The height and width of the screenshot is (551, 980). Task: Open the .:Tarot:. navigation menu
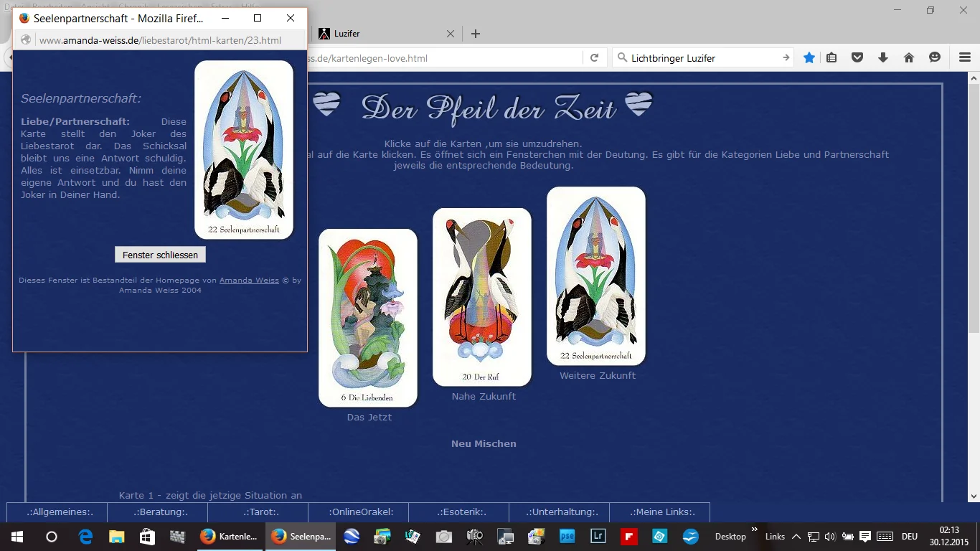tap(258, 512)
